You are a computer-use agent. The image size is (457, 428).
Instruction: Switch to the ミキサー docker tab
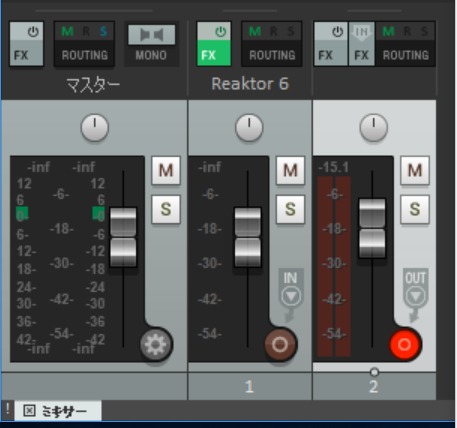click(x=58, y=411)
